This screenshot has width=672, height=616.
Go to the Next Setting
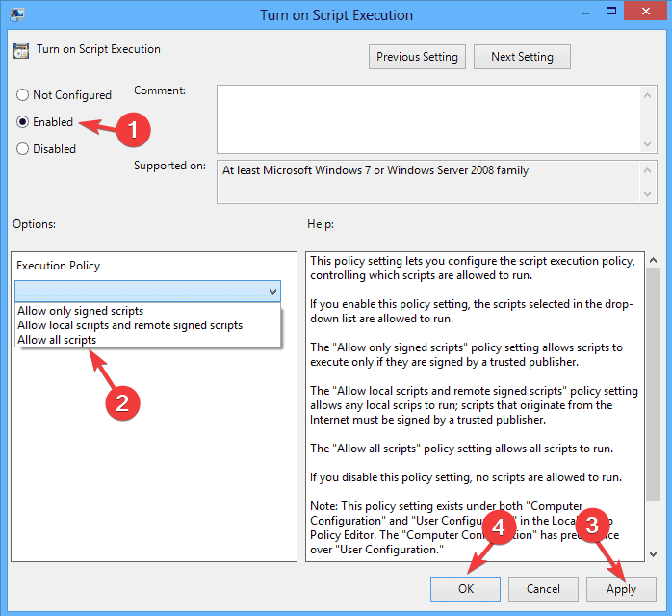522,57
